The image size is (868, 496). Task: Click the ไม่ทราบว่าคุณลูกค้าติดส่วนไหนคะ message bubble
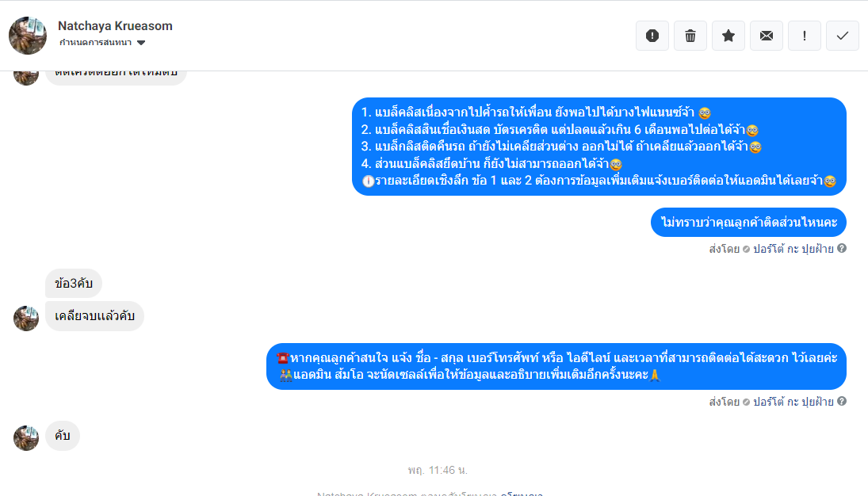748,223
